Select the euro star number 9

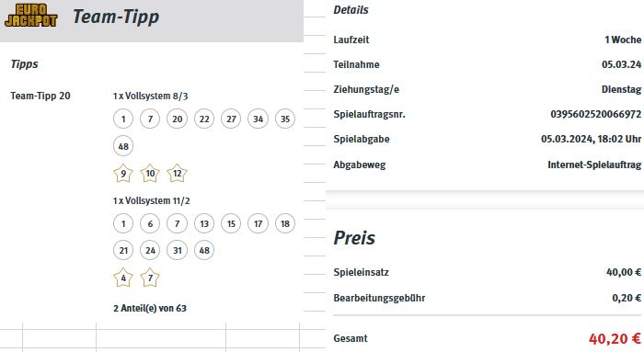(123, 173)
